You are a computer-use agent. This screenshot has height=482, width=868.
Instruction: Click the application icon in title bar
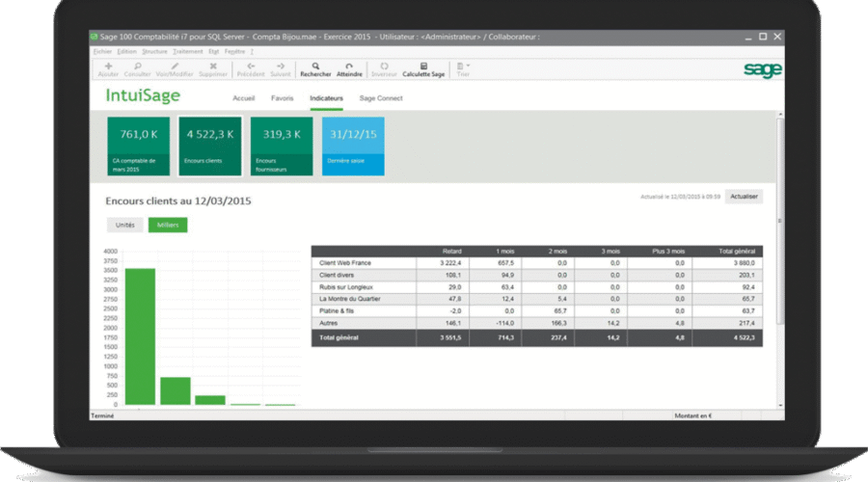click(x=95, y=37)
